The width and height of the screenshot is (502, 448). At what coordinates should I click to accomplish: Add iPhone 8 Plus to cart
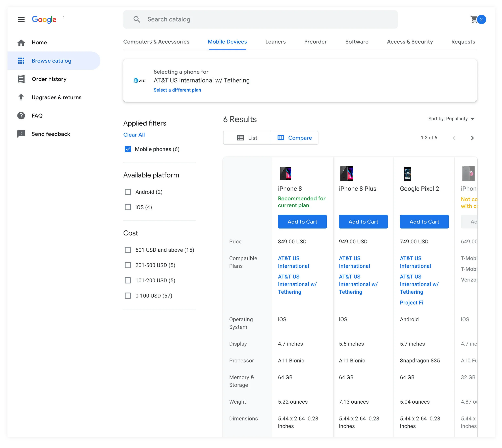point(363,221)
